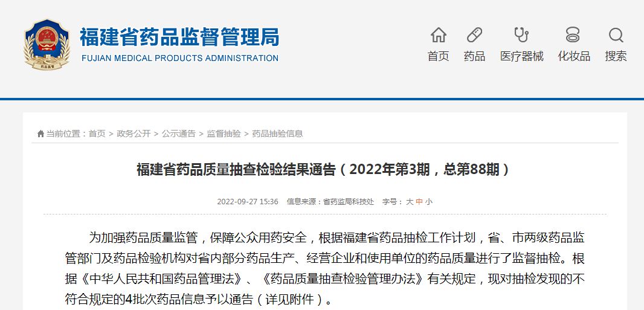Click the home house icon in navigation
Screen dimensions: 644x310
pyautogui.click(x=438, y=34)
